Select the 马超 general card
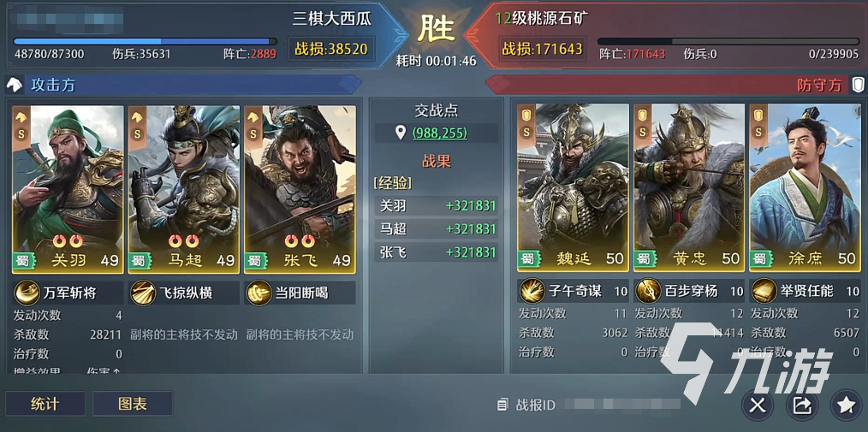868x432 pixels. (x=184, y=190)
